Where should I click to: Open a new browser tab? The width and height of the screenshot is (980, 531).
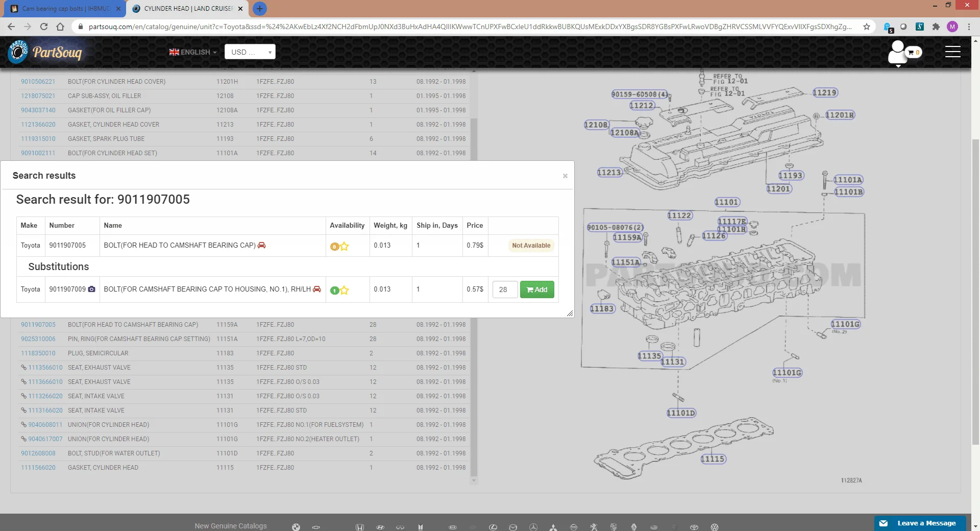[260, 9]
